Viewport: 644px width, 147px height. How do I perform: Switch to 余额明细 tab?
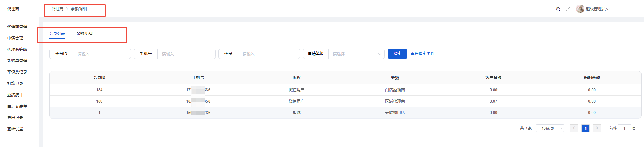coord(84,33)
